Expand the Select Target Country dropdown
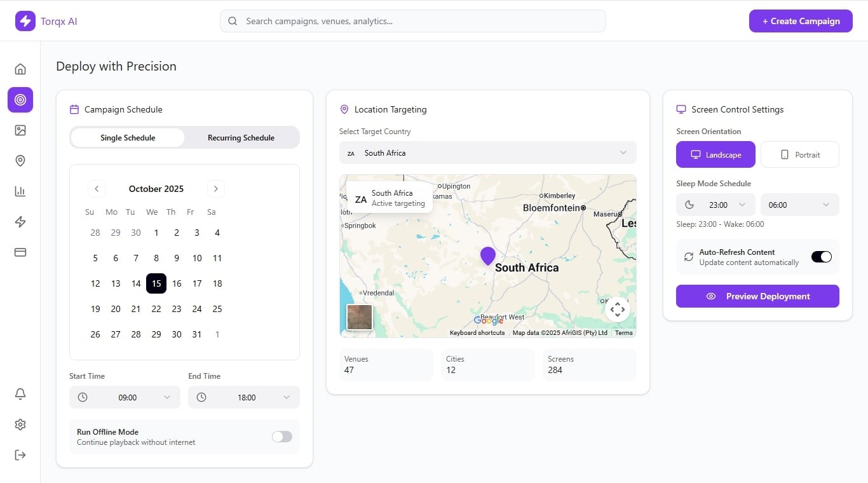 (x=487, y=153)
